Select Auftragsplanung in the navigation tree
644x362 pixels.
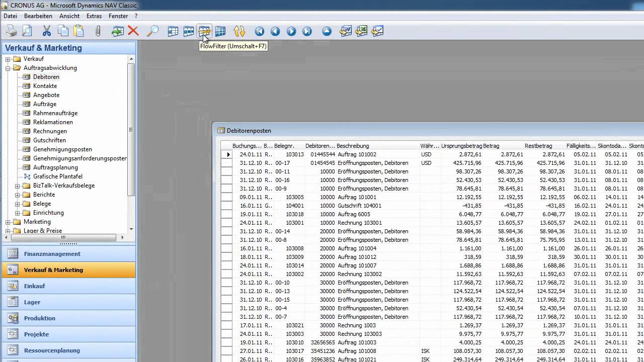coord(55,167)
